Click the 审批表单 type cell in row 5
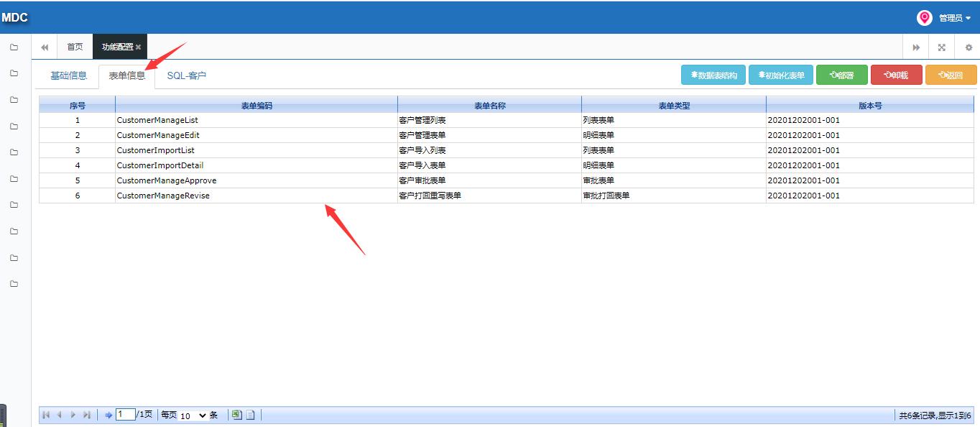This screenshot has height=427, width=980. (674, 180)
